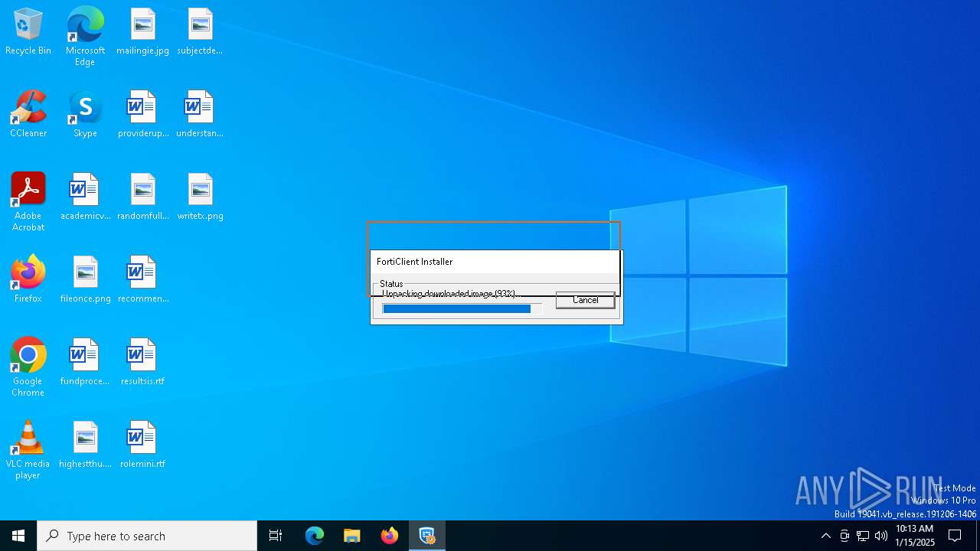Launch Firefox from the taskbar
This screenshot has width=980, height=551.
(x=390, y=536)
